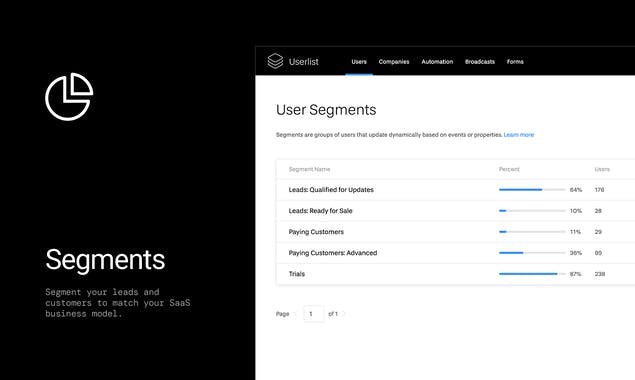The width and height of the screenshot is (635, 380).
Task: Click the Users column header
Action: pos(602,169)
